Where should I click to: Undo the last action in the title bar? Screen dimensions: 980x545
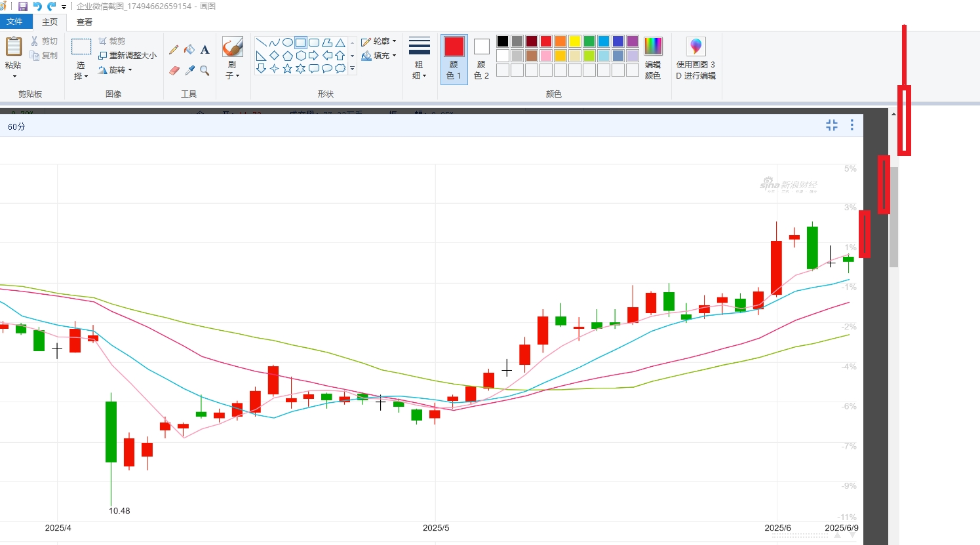point(37,7)
